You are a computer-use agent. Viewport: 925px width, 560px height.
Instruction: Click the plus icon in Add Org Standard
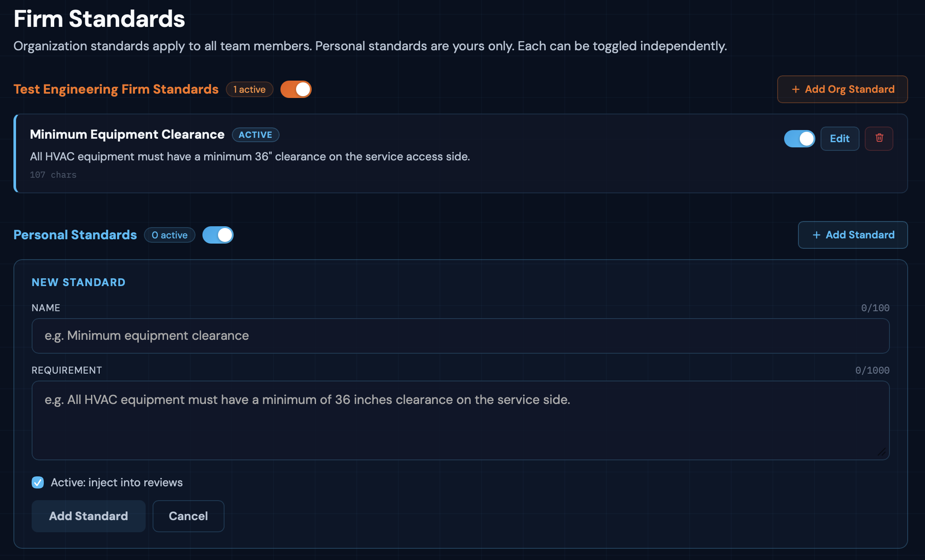(x=795, y=89)
